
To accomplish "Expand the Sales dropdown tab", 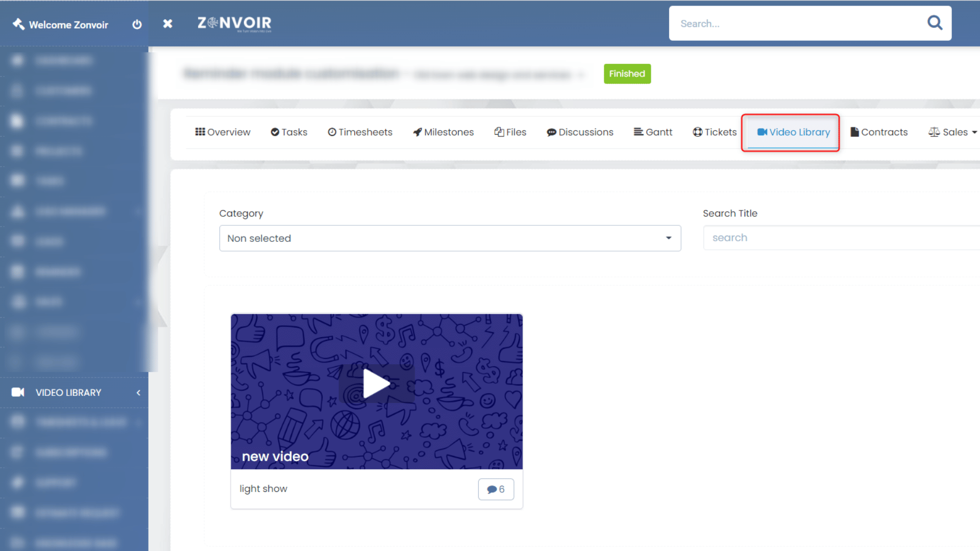I will (x=952, y=132).
